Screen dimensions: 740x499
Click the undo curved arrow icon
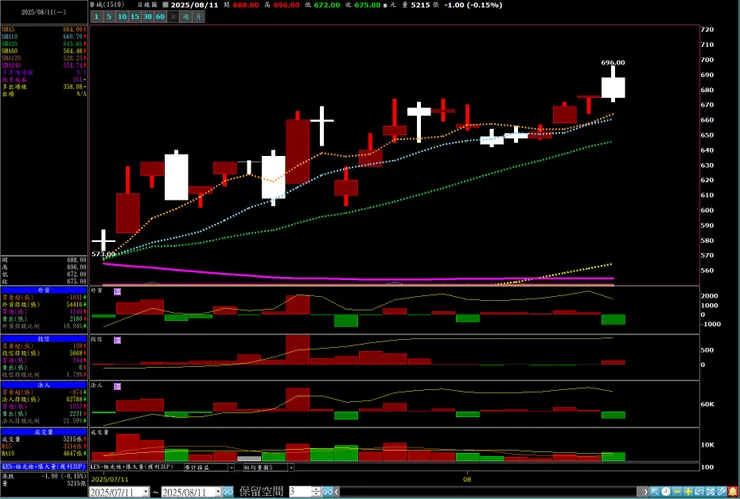(699, 491)
